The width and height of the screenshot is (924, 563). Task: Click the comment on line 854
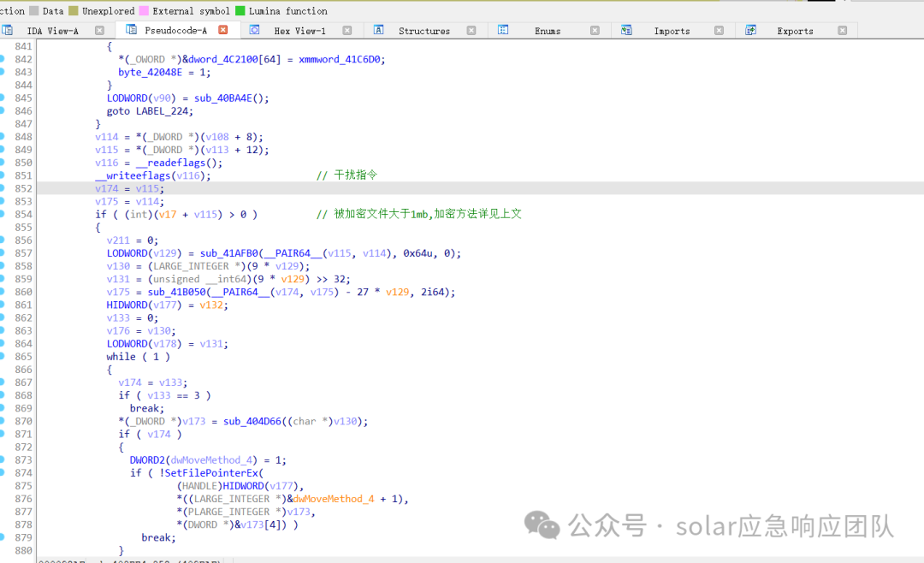[419, 214]
